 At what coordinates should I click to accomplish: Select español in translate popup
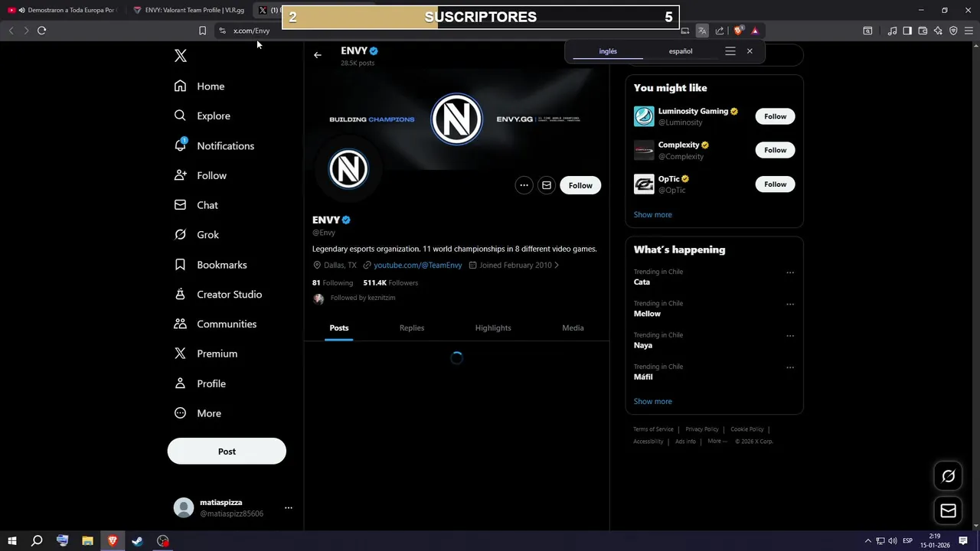pyautogui.click(x=681, y=51)
